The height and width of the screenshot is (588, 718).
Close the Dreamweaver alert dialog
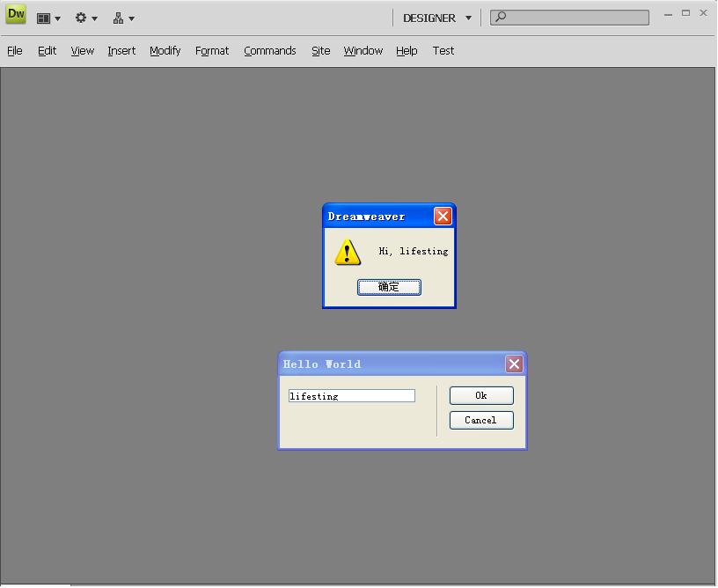pyautogui.click(x=443, y=217)
